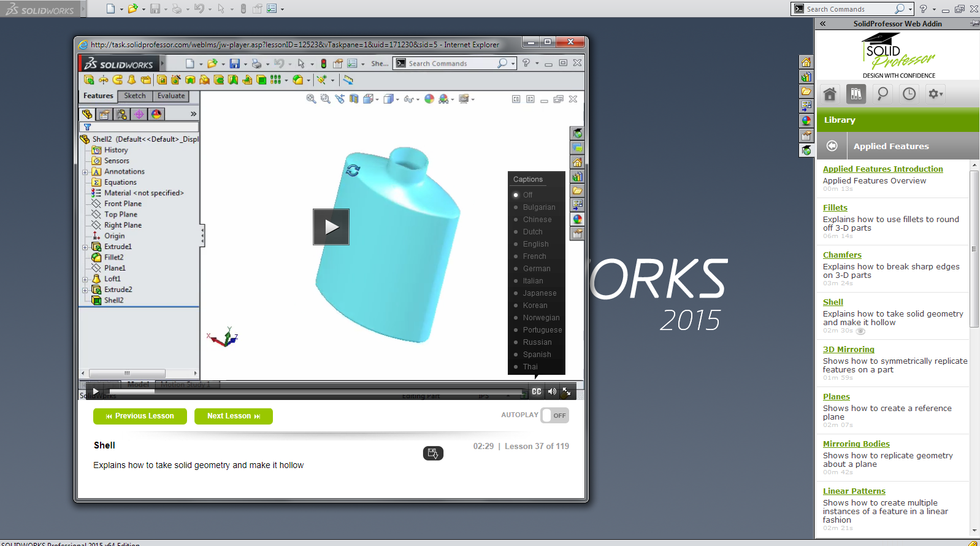This screenshot has height=546, width=980.
Task: Click the back arrow beside Applied Features
Action: tap(832, 146)
